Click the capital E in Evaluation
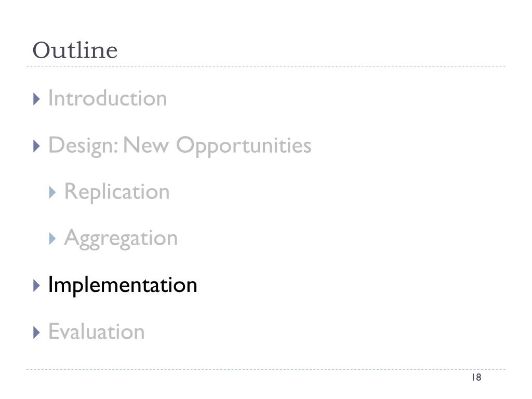Screen dimensions: 532x399 pos(54,331)
